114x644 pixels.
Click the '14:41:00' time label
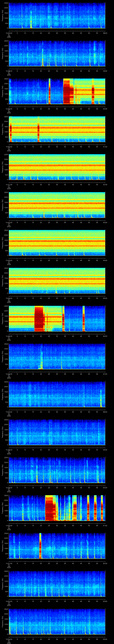(x=9, y=184)
